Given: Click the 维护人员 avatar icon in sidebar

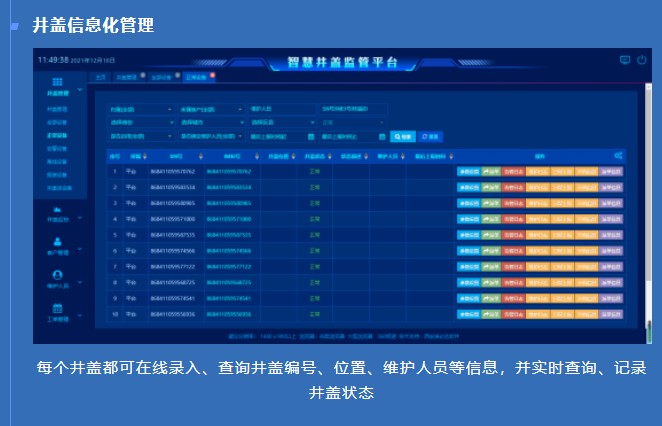Looking at the screenshot, I should (57, 274).
